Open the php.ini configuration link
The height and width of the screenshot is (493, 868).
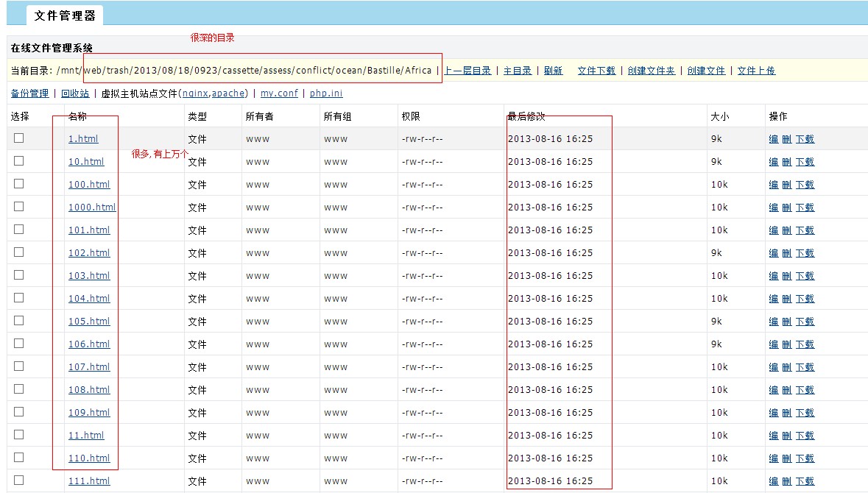[x=326, y=93]
